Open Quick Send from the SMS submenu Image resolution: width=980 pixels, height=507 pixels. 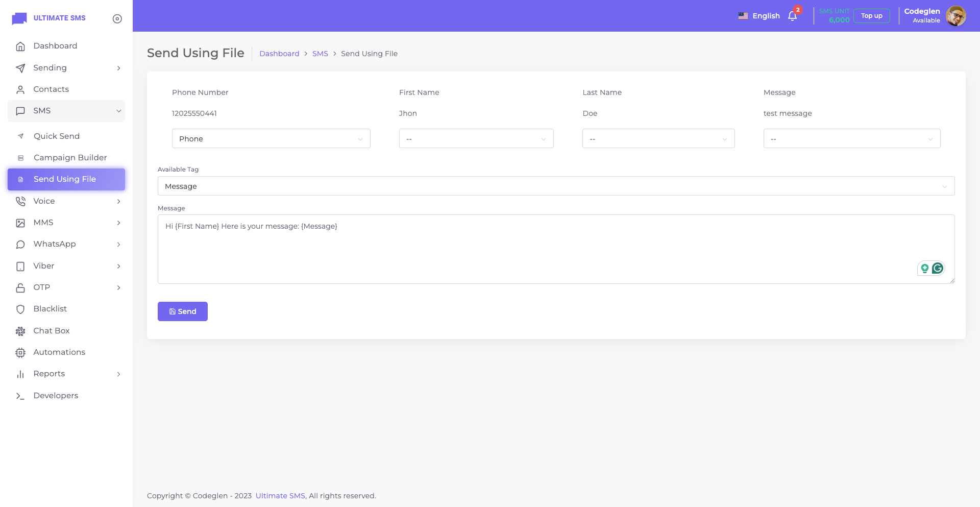click(66, 136)
